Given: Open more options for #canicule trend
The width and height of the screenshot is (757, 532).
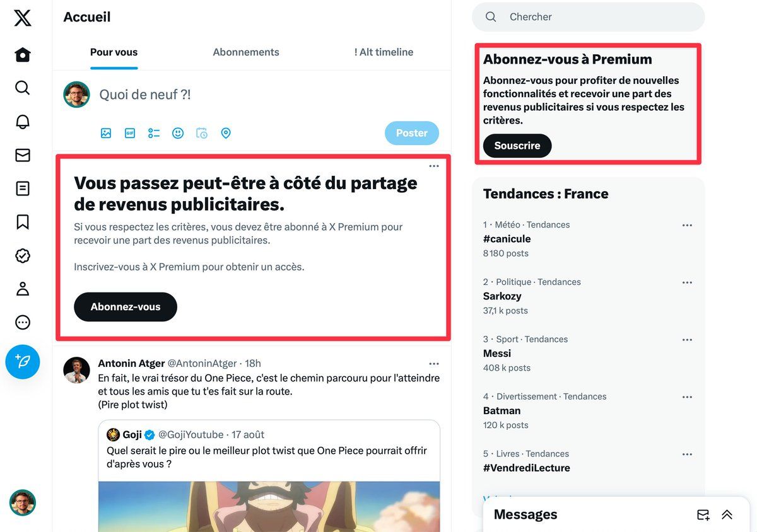Looking at the screenshot, I should coord(687,225).
